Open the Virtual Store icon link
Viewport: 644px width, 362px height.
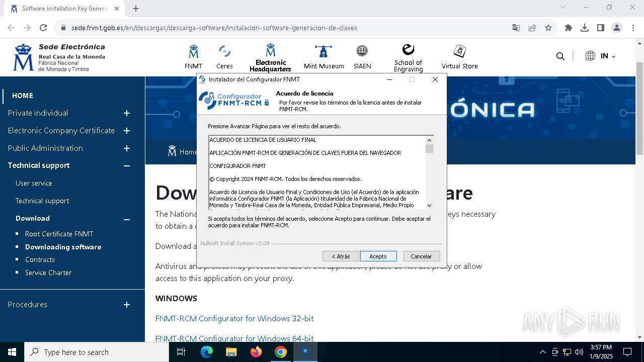(460, 51)
